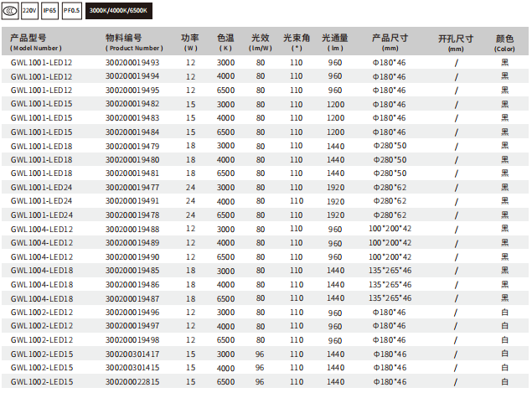This screenshot has width=532, height=393.
Task: Click GWL1001-LED15 model in row 300200019482
Action: pyautogui.click(x=41, y=104)
